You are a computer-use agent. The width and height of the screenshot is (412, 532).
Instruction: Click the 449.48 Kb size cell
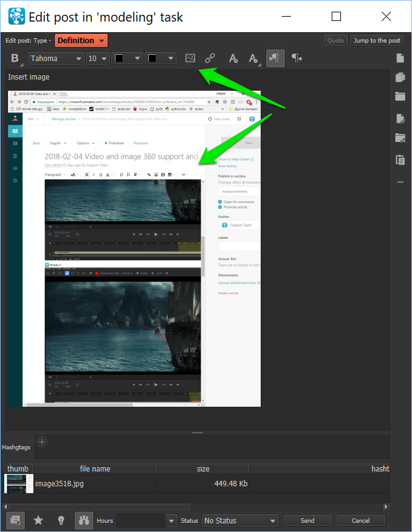click(x=203, y=483)
